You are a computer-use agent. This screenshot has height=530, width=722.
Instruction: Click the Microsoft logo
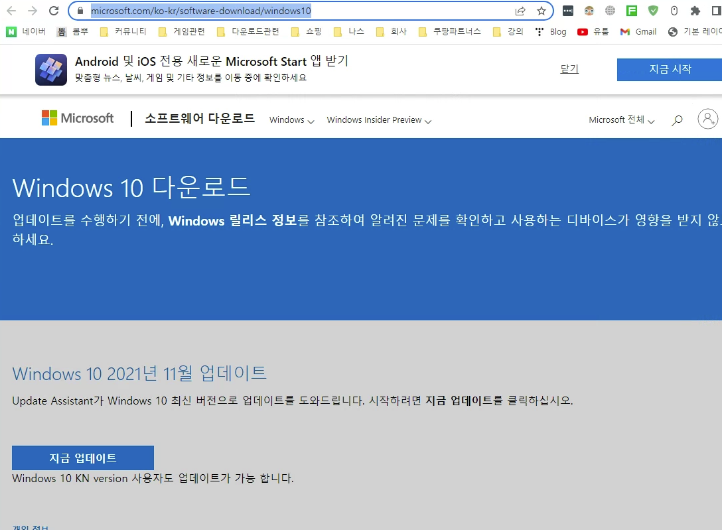tap(77, 118)
